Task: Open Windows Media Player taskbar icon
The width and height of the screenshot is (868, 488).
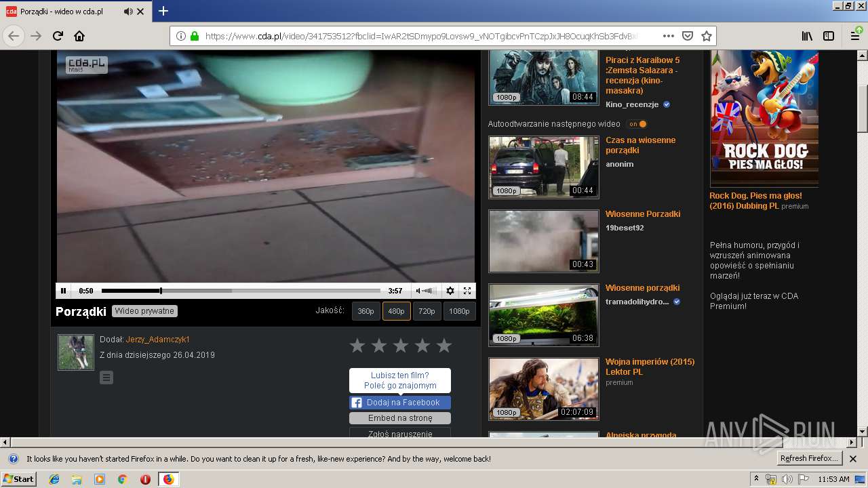Action: click(100, 479)
